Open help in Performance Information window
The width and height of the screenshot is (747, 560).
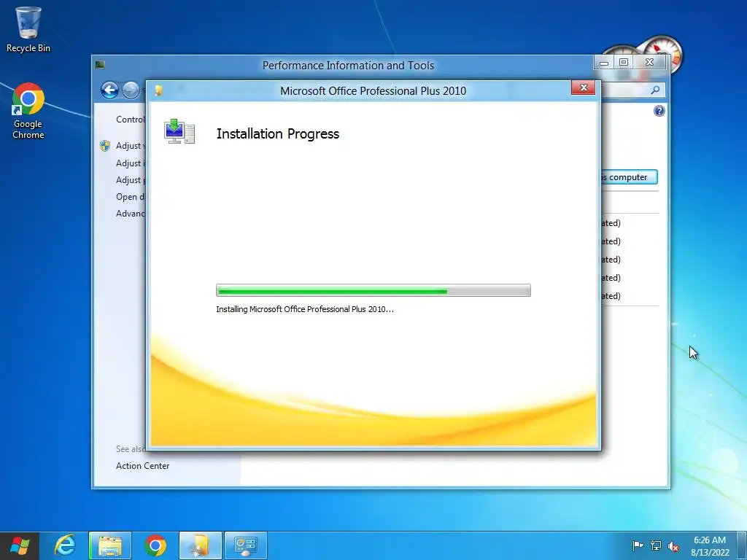659,111
